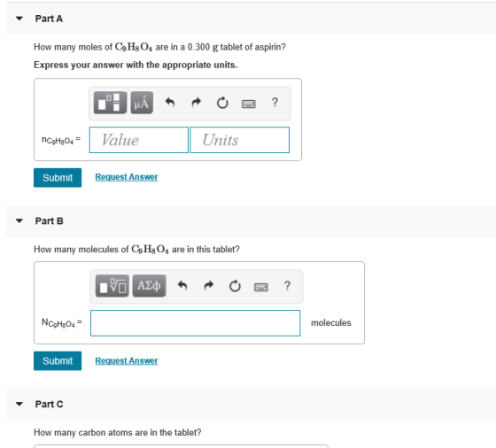Screen dimensions: 496x448
Task: Undo last entry in Part A
Action: pyautogui.click(x=170, y=103)
